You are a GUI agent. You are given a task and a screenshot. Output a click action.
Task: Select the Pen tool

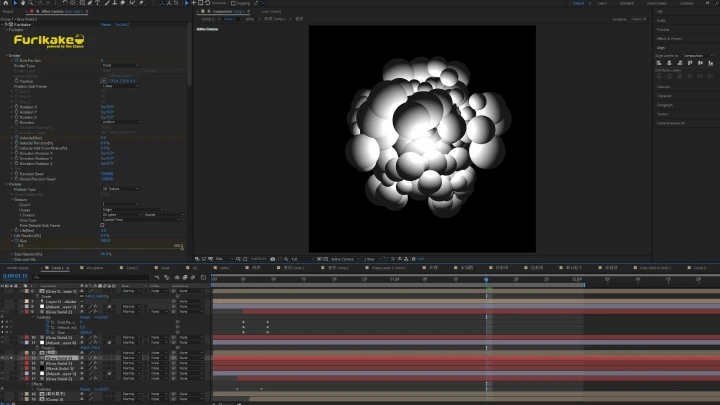(90, 3)
